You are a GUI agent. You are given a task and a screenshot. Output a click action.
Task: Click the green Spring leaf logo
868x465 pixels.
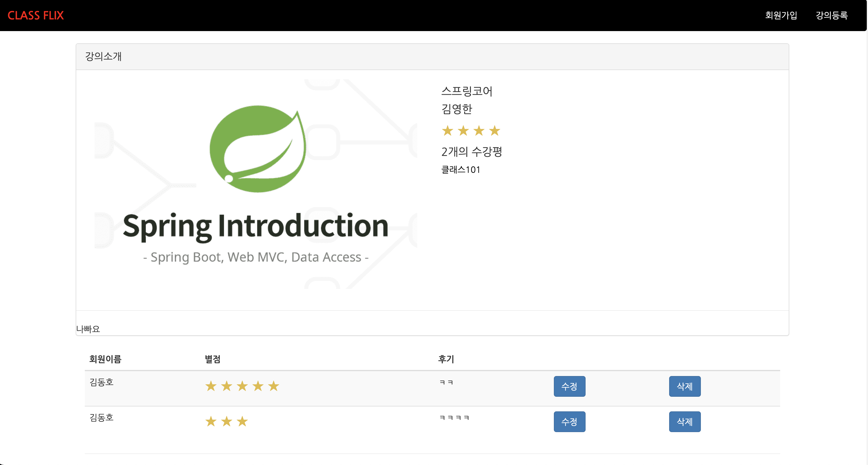[x=258, y=149]
